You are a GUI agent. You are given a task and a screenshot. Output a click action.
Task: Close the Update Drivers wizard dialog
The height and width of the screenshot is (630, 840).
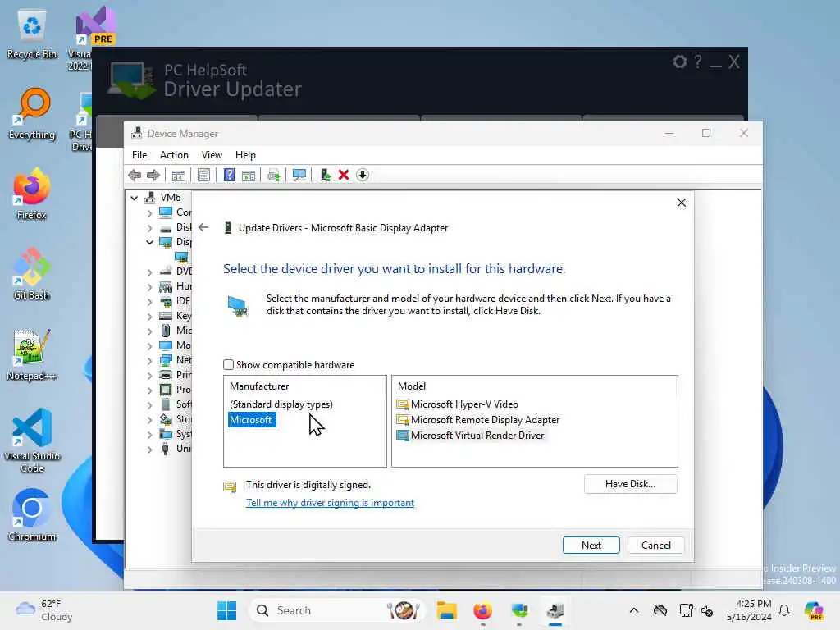(682, 203)
